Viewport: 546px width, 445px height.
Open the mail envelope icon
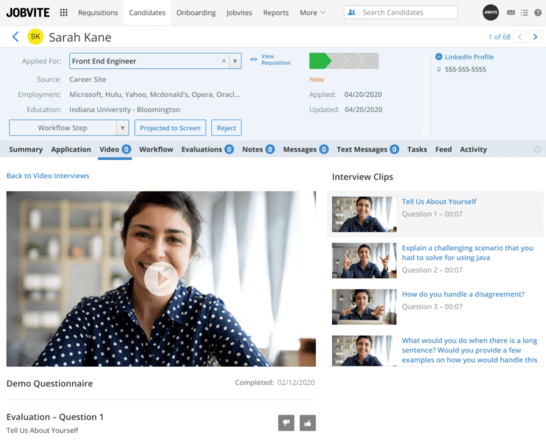511,13
